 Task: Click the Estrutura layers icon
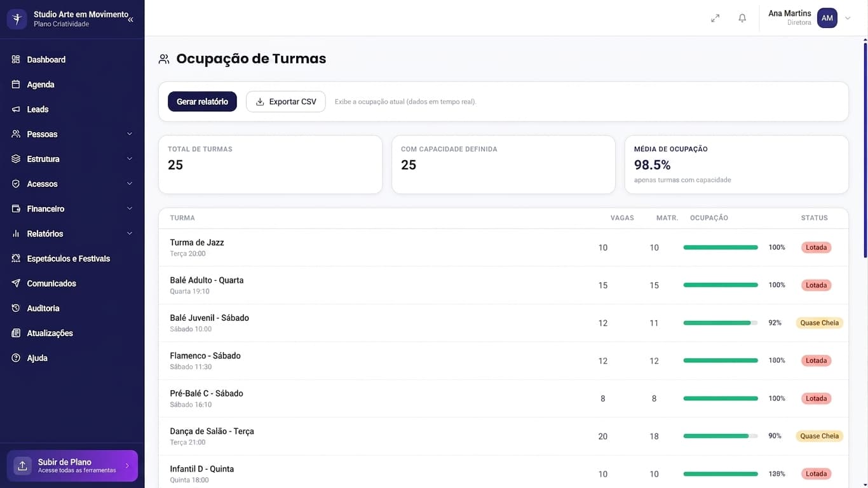16,159
